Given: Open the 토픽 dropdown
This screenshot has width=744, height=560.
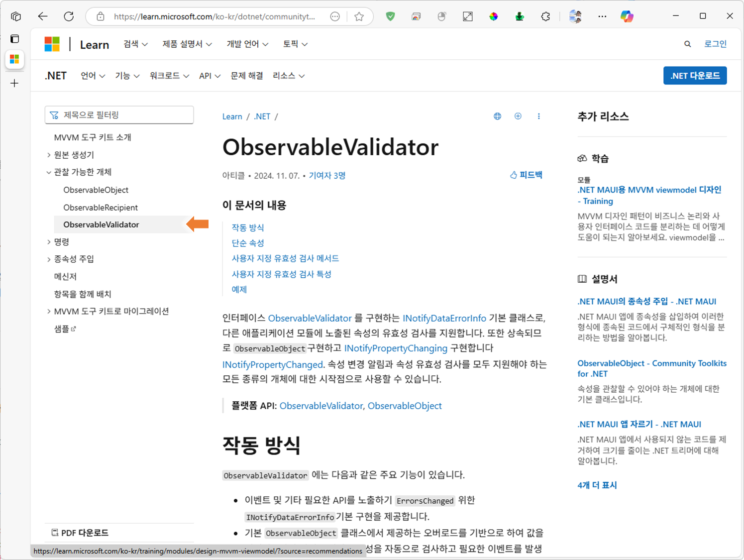Looking at the screenshot, I should coord(295,44).
